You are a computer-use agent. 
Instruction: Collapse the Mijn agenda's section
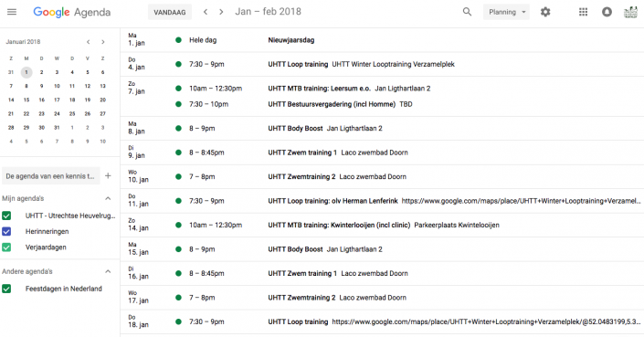click(x=108, y=199)
